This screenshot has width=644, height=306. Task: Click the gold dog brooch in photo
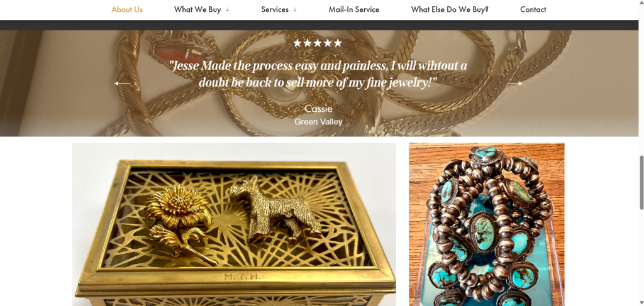pyautogui.click(x=276, y=209)
